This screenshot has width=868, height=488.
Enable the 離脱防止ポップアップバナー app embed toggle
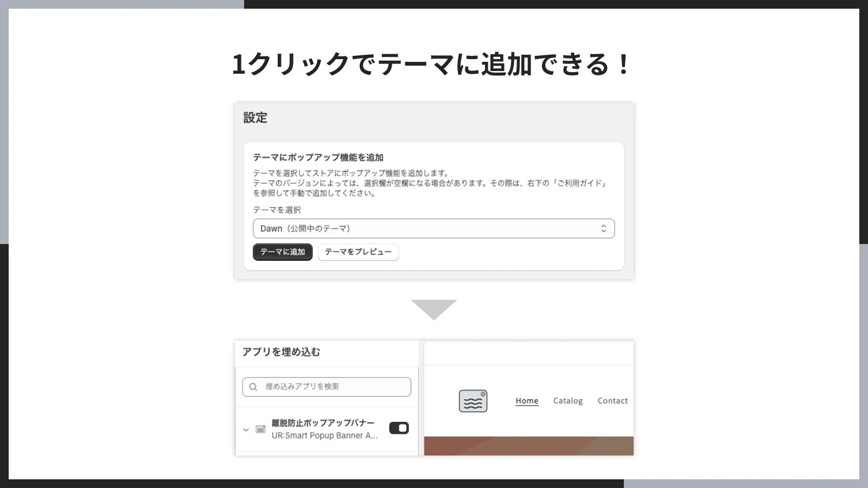coord(398,428)
